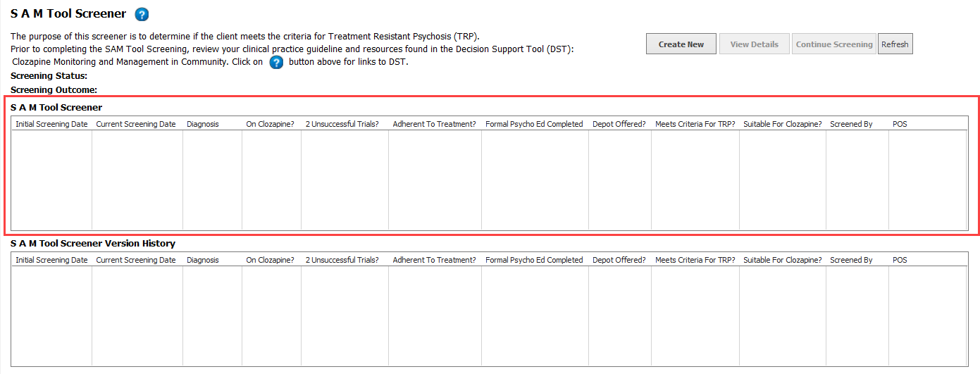Image resolution: width=980 pixels, height=374 pixels.
Task: Click On Clozapine? header in top grid
Action: (x=270, y=124)
